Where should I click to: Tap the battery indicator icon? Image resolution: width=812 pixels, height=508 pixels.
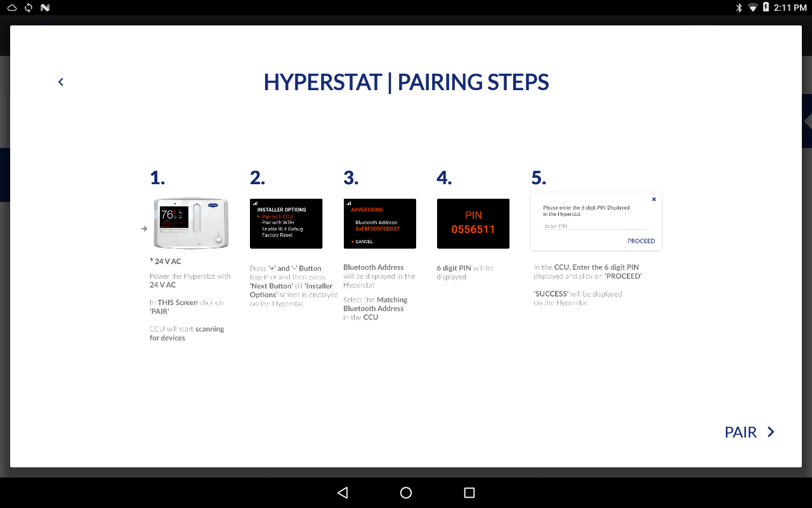point(766,8)
